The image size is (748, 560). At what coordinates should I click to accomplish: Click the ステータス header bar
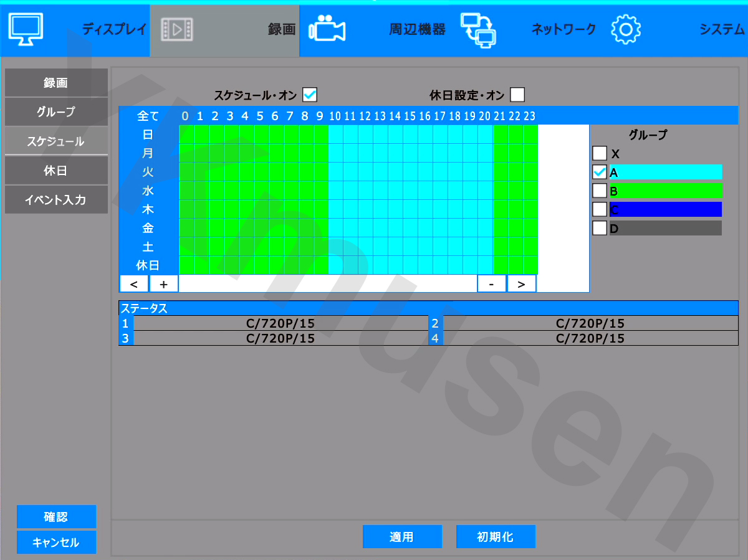428,308
